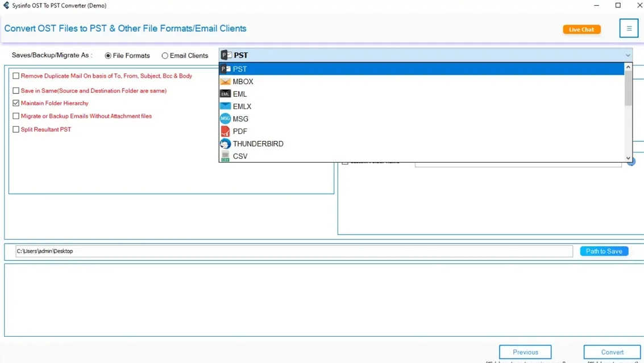
Task: Check Save in Same folder option
Action: coord(16,90)
